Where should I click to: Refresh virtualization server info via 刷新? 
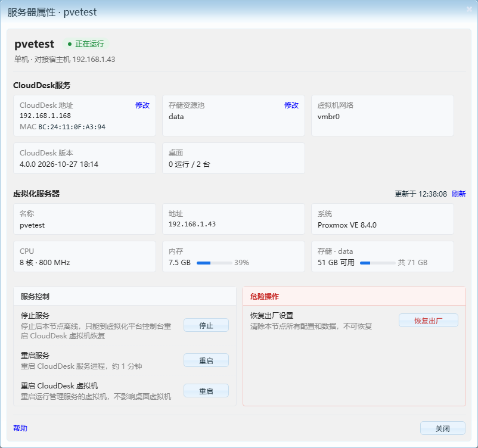tap(459, 194)
